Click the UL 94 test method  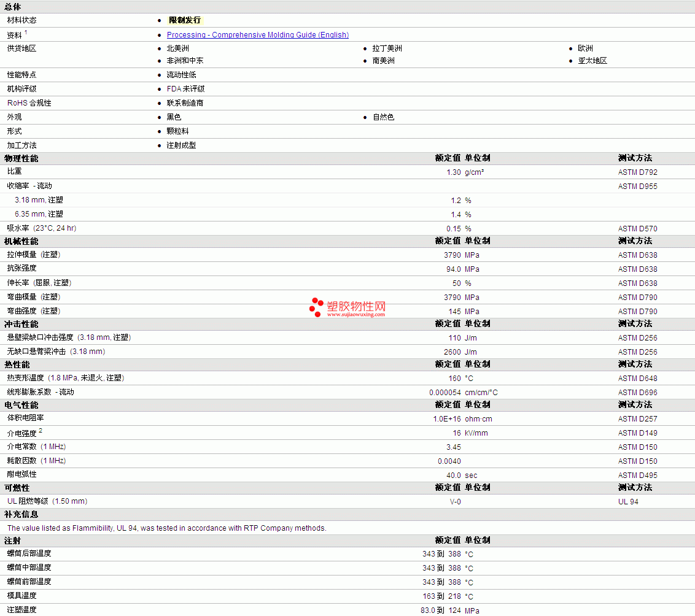[628, 502]
